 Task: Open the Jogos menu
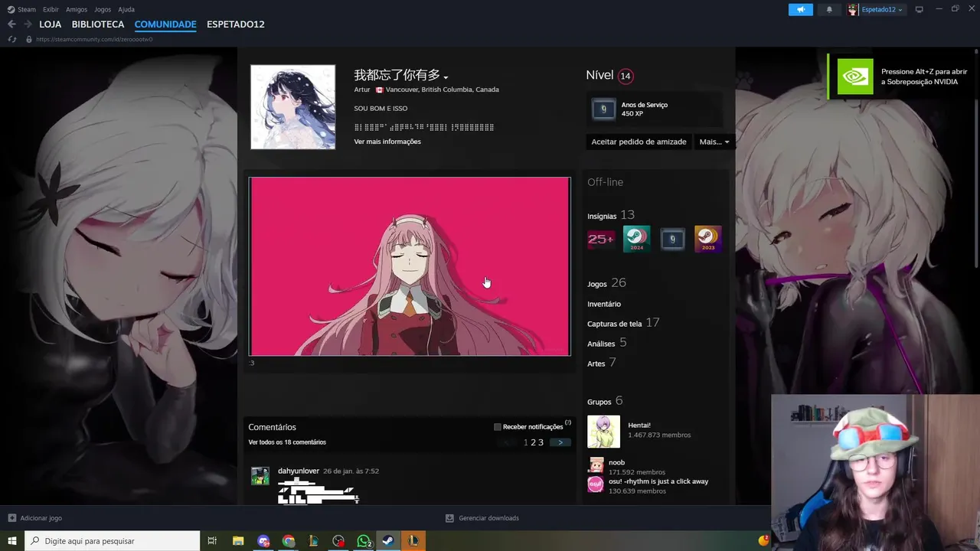click(103, 9)
